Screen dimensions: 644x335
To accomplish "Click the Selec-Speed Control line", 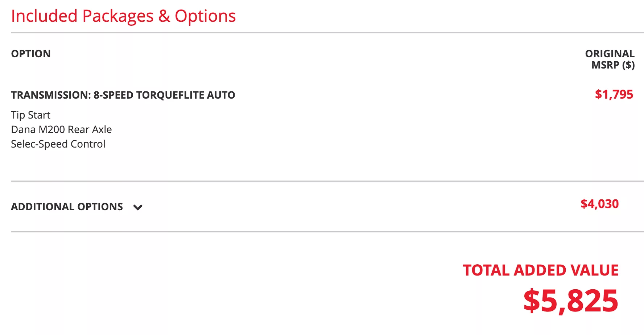I will click(x=58, y=144).
